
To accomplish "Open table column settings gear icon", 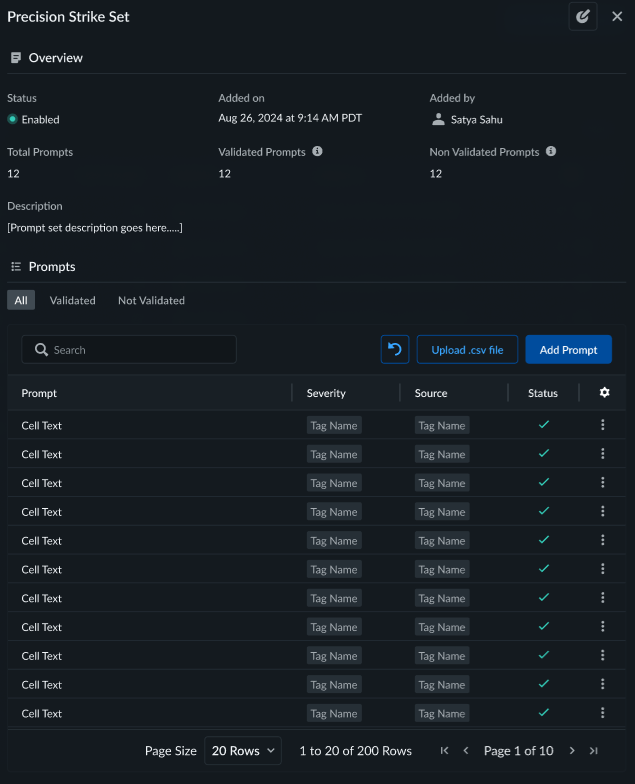I will 604,393.
